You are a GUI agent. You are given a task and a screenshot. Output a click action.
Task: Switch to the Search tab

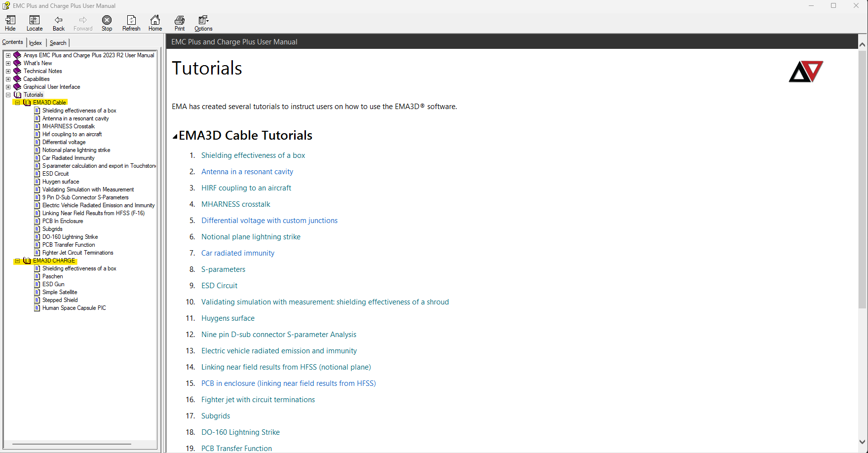tap(58, 43)
